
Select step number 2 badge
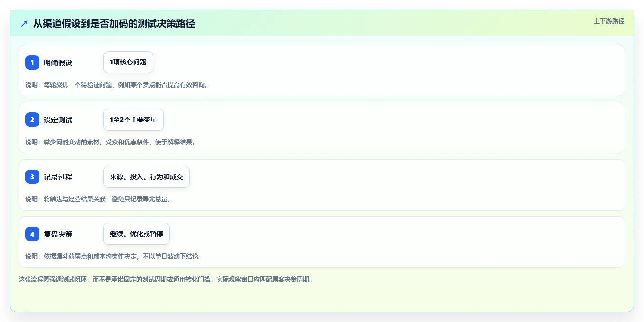click(x=32, y=120)
